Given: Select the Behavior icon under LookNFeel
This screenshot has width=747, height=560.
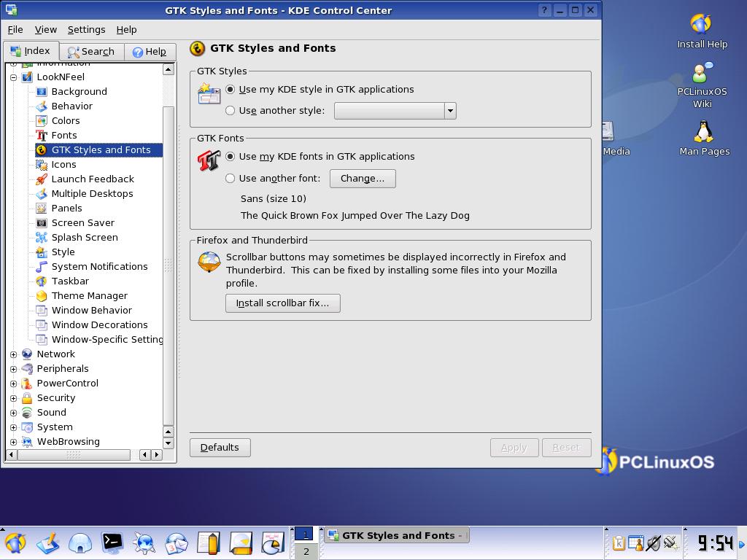Looking at the screenshot, I should tap(42, 106).
